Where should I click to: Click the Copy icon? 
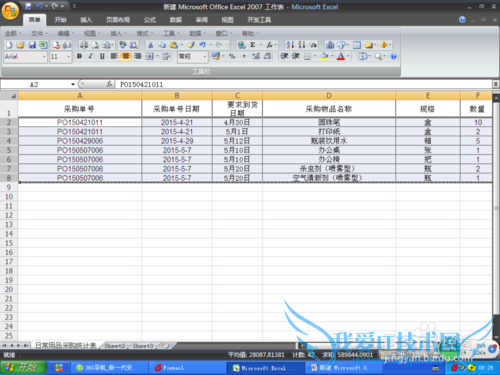[162, 45]
